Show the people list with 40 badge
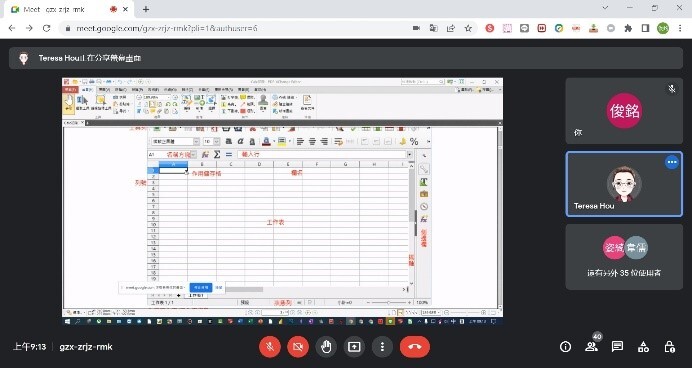The image size is (692, 368). click(x=591, y=347)
